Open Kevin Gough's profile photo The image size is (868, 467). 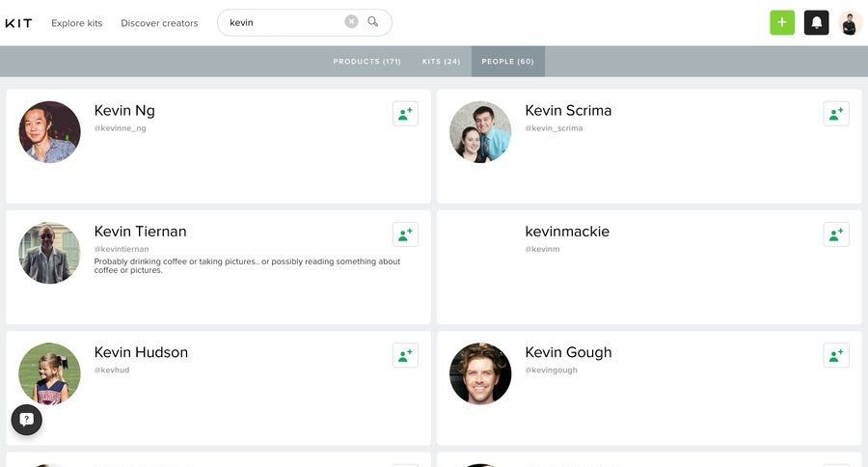(480, 373)
